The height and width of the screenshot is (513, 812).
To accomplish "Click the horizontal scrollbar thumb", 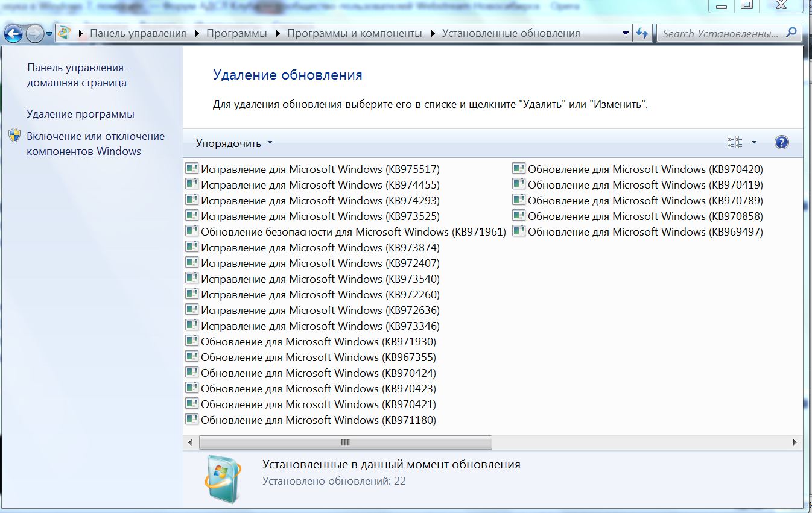I will point(345,442).
